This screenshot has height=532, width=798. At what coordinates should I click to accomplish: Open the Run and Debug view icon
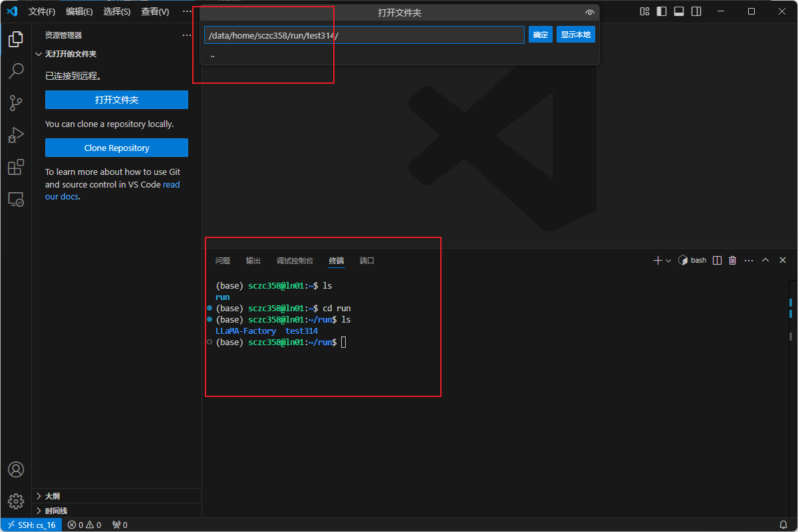(x=16, y=135)
